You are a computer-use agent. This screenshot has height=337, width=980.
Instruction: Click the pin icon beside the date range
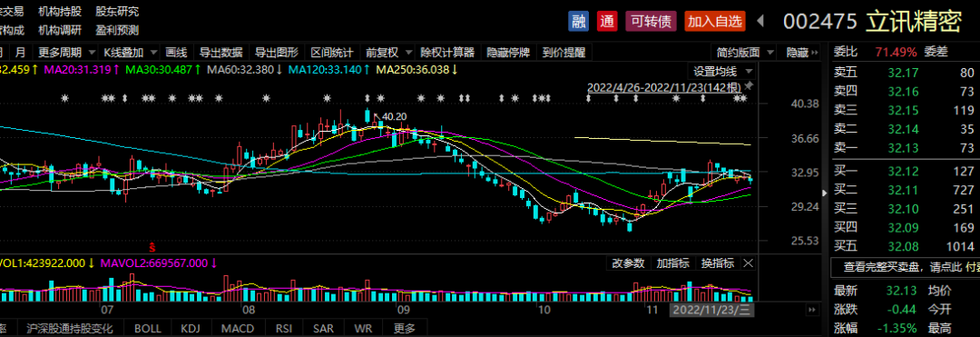[x=749, y=85]
